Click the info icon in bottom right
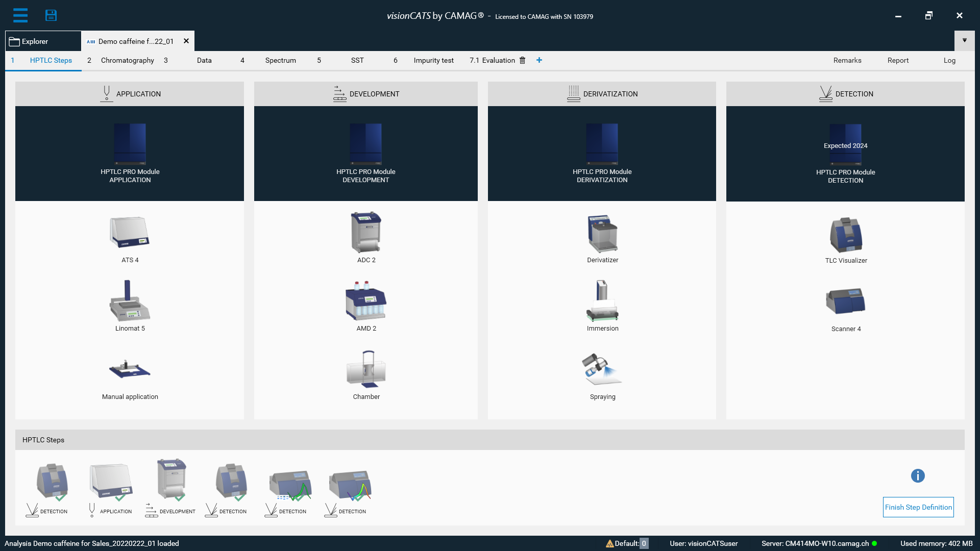 918,475
